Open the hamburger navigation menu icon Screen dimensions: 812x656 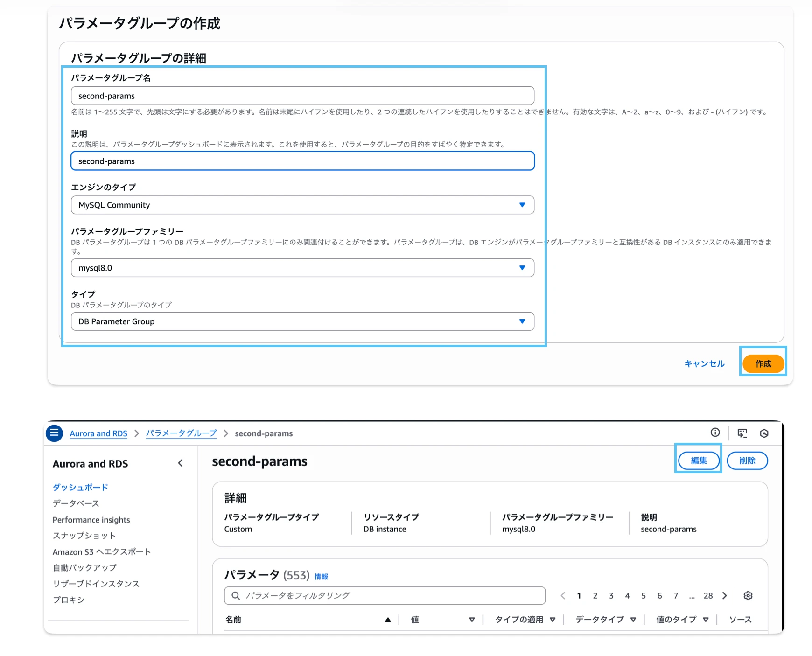55,433
